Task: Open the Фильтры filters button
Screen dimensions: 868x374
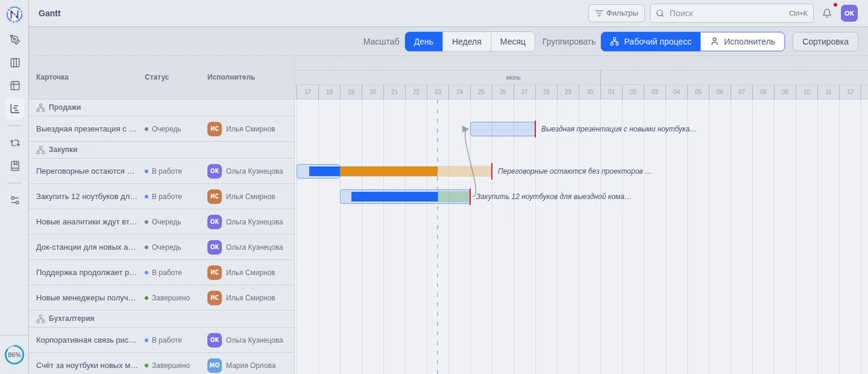Action: pos(616,13)
